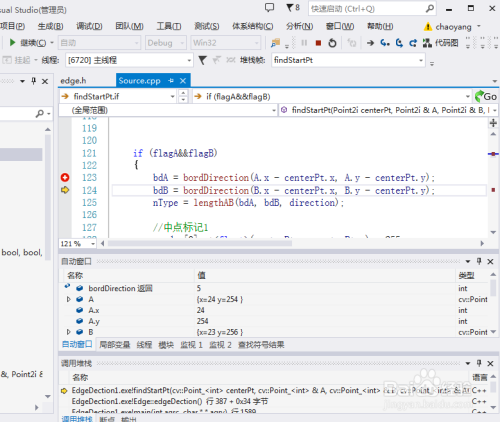
Task: Pause execution with the break-all icon
Action: click(x=304, y=43)
